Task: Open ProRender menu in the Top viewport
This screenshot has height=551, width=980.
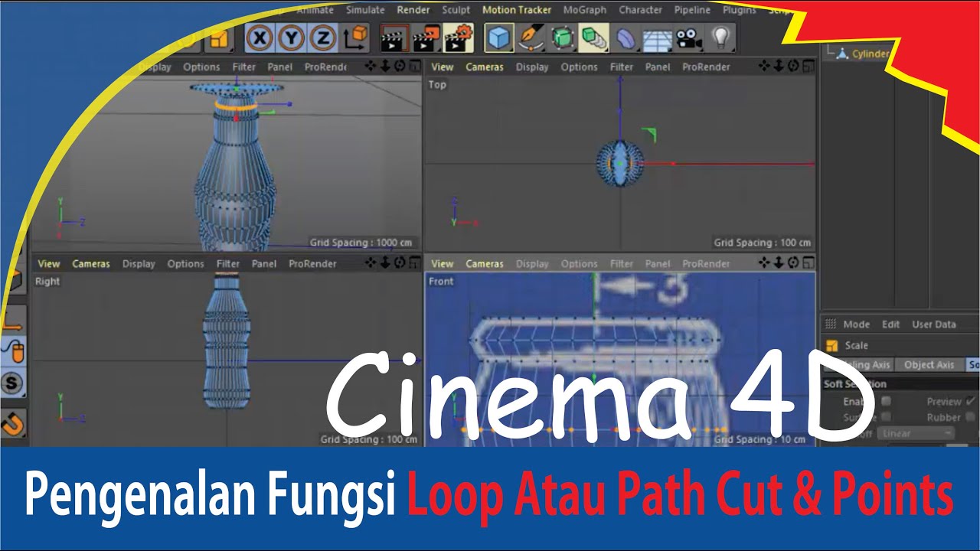Action: coord(706,67)
